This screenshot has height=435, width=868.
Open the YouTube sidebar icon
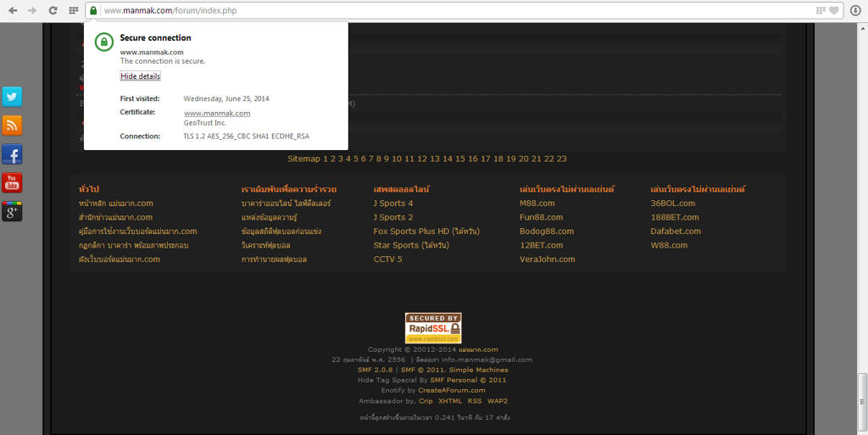coord(12,182)
